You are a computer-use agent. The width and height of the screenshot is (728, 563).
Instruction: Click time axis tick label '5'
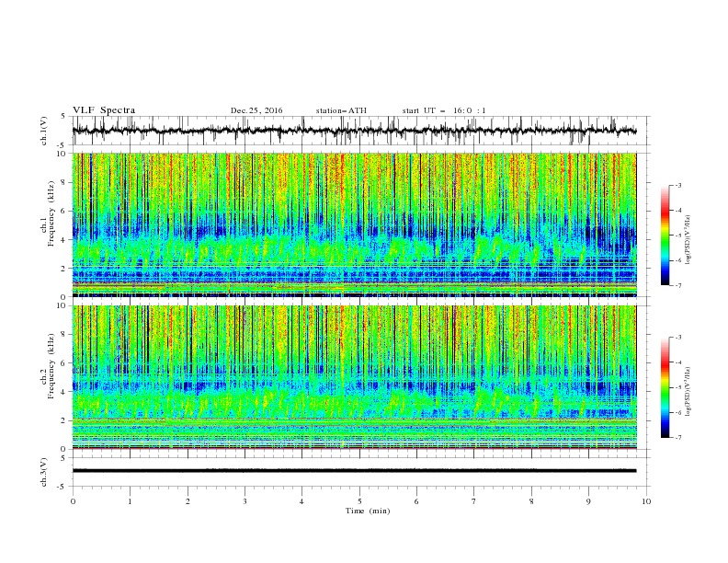tap(359, 501)
